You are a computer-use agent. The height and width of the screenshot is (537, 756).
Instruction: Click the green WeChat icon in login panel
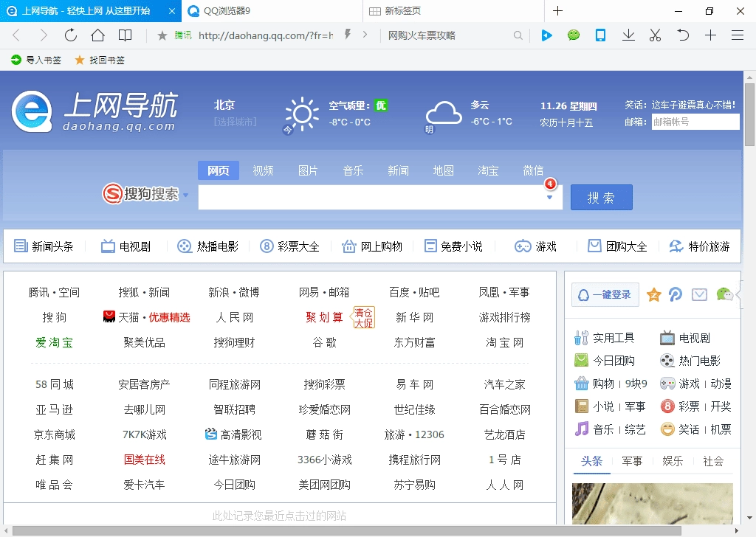click(724, 294)
